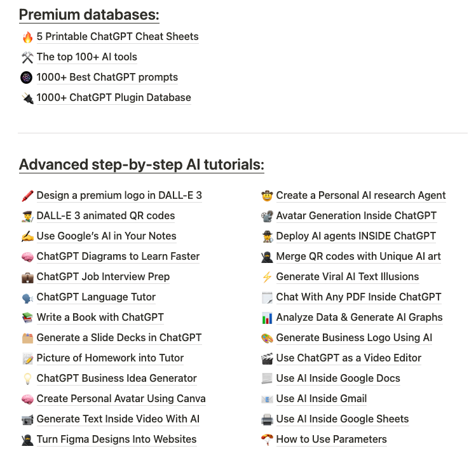The width and height of the screenshot is (476, 458).
Task: Click the hammer and pick tools icon
Action: click(27, 57)
